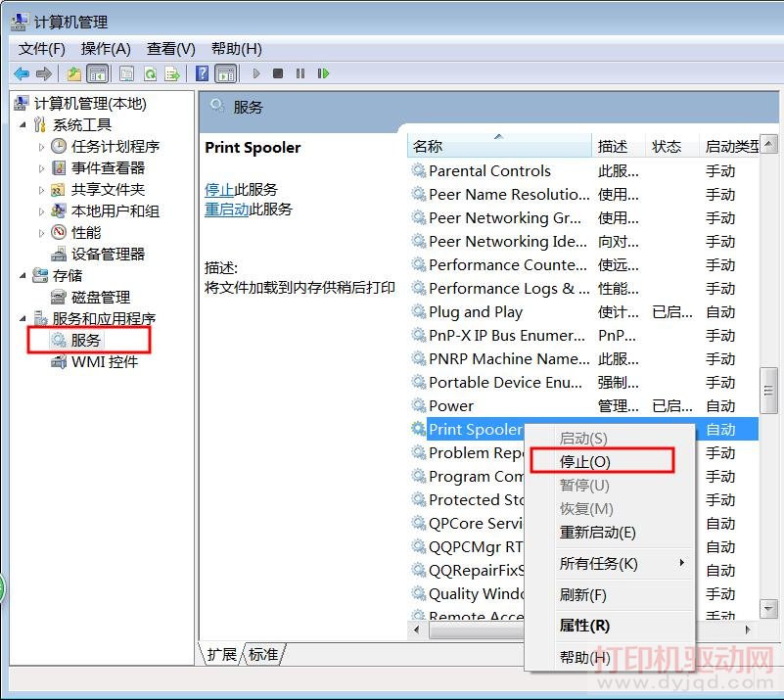Screen dimensions: 784x700
Task: Select the Parental Controls service row
Action: pos(583,171)
